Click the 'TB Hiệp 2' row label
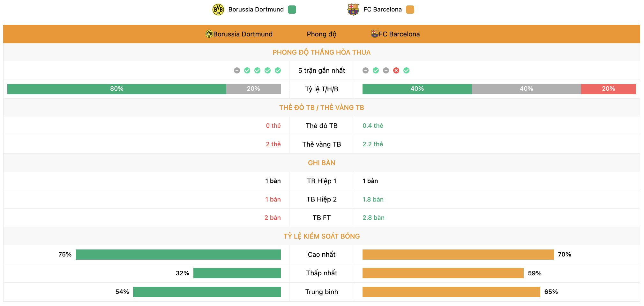This screenshot has width=644, height=306. (x=322, y=200)
